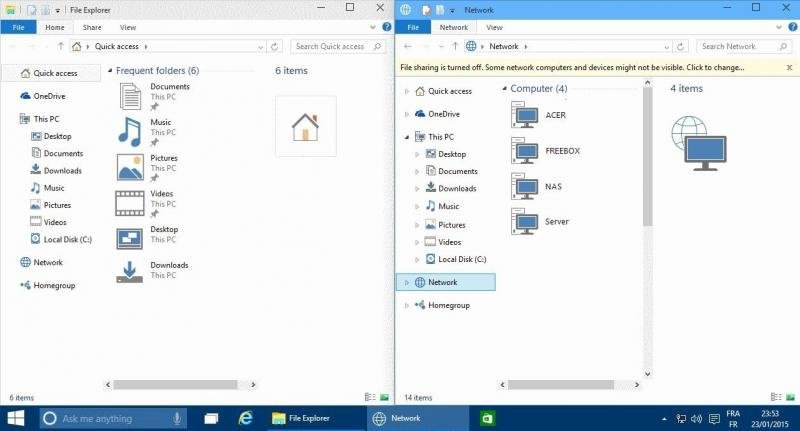
Task: Go back in Network window
Action: pyautogui.click(x=407, y=46)
